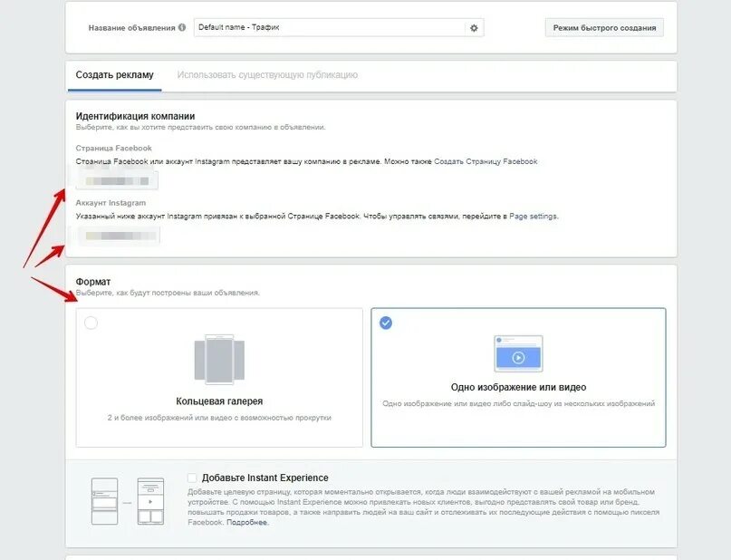Image resolution: width=731 pixels, height=560 pixels.
Task: Select the Одно изображение или видео radio button
Action: click(386, 323)
